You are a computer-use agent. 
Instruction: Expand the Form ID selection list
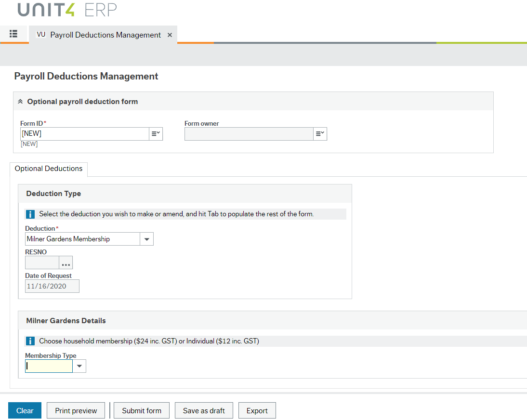[x=157, y=133]
